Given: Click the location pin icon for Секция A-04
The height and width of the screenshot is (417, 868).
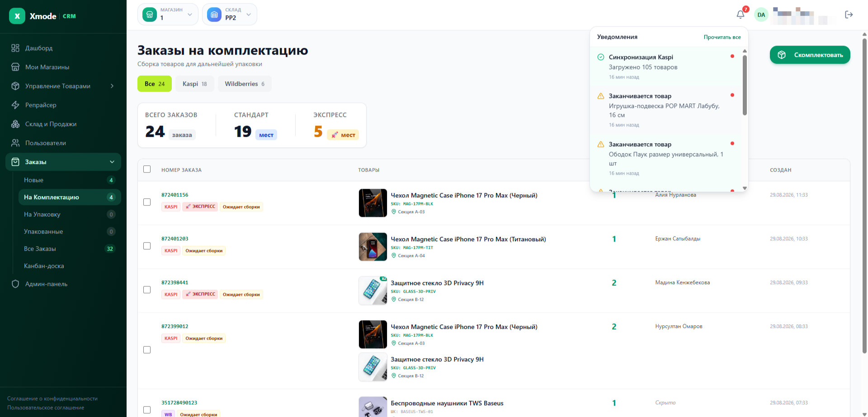Looking at the screenshot, I should (x=393, y=256).
